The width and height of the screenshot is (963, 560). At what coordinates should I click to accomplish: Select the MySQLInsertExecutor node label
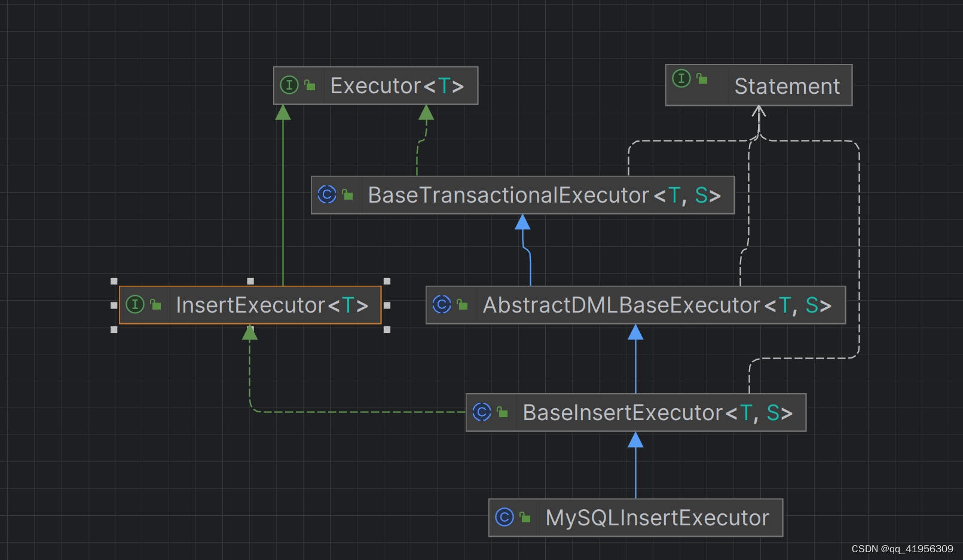(x=658, y=518)
